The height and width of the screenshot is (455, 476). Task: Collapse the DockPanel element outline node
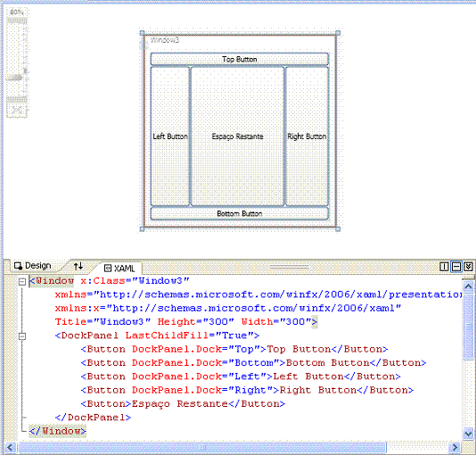click(x=22, y=336)
